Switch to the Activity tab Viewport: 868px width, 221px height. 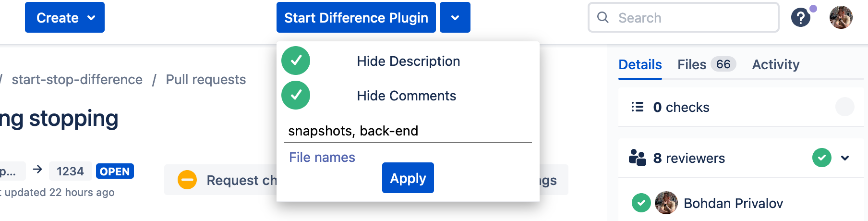point(775,64)
